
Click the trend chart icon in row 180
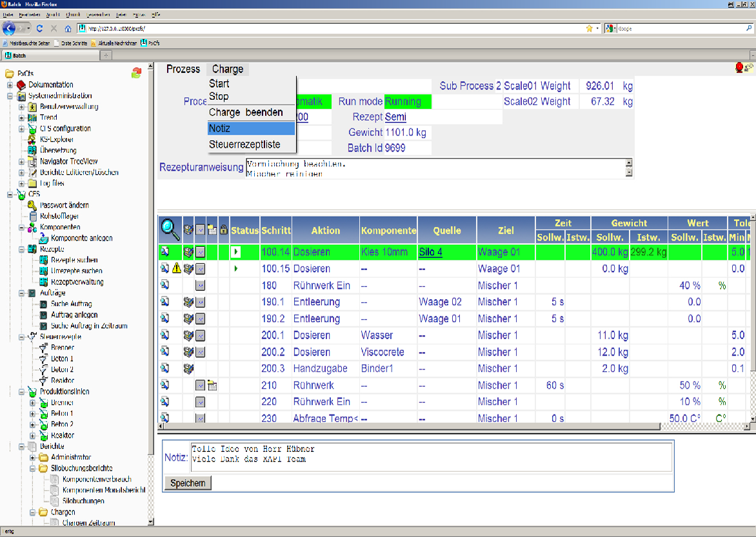(201, 286)
